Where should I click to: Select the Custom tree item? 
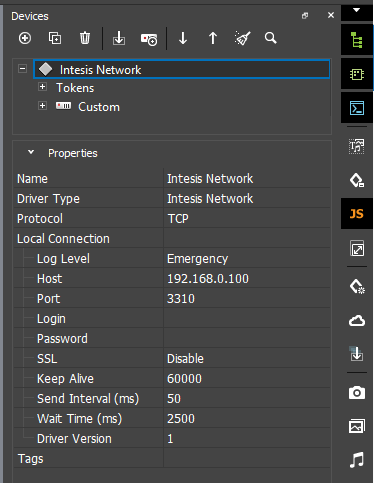pyautogui.click(x=99, y=107)
